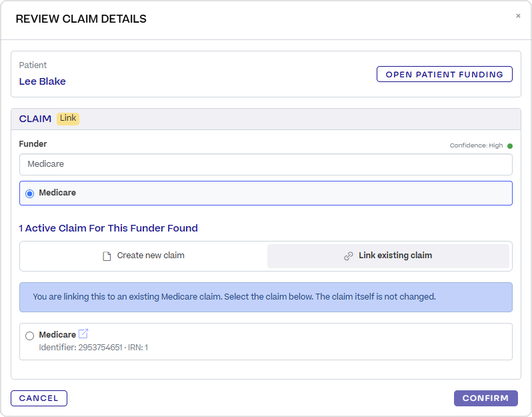Image resolution: width=532 pixels, height=417 pixels.
Task: Switch to Link existing claim tab
Action: pyautogui.click(x=388, y=256)
